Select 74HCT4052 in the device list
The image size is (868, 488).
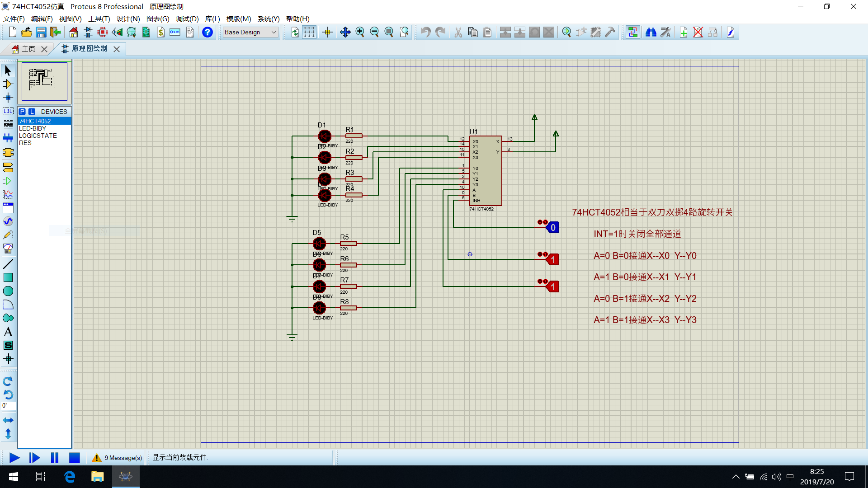(44, 121)
